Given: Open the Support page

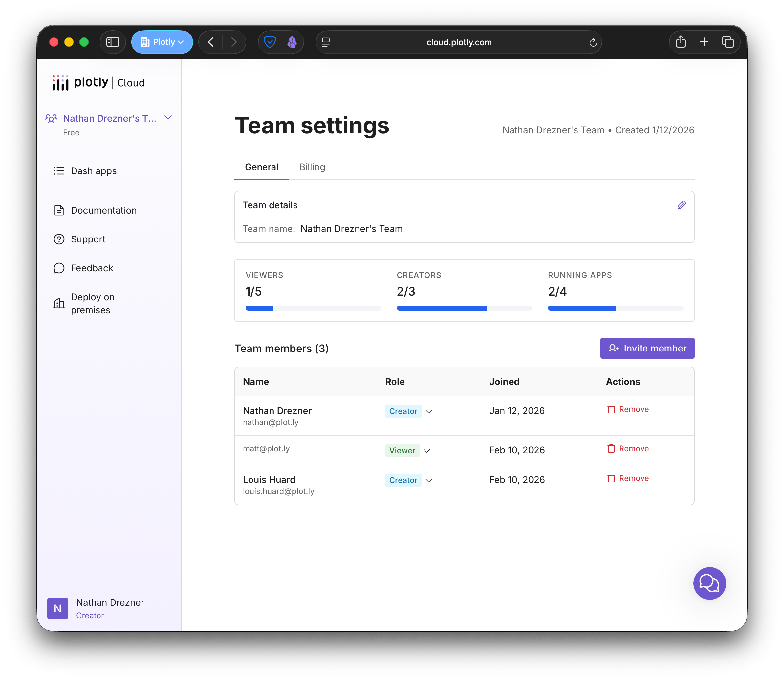Looking at the screenshot, I should click(x=88, y=239).
